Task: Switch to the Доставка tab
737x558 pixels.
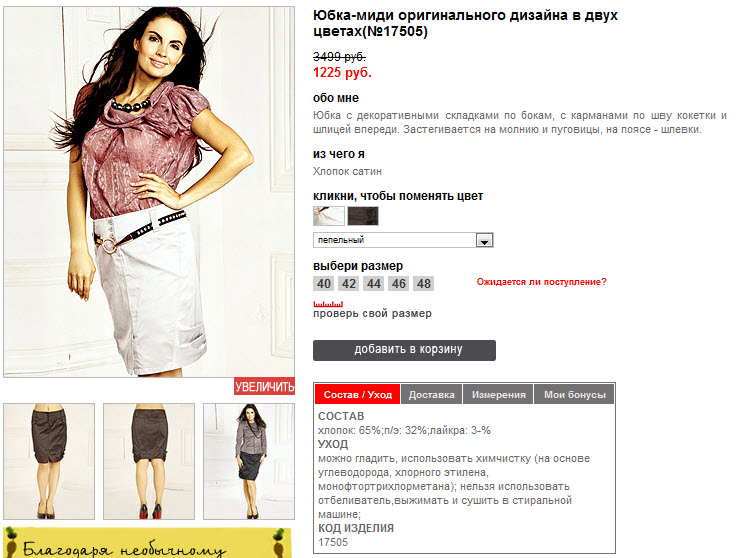Action: pos(431,394)
